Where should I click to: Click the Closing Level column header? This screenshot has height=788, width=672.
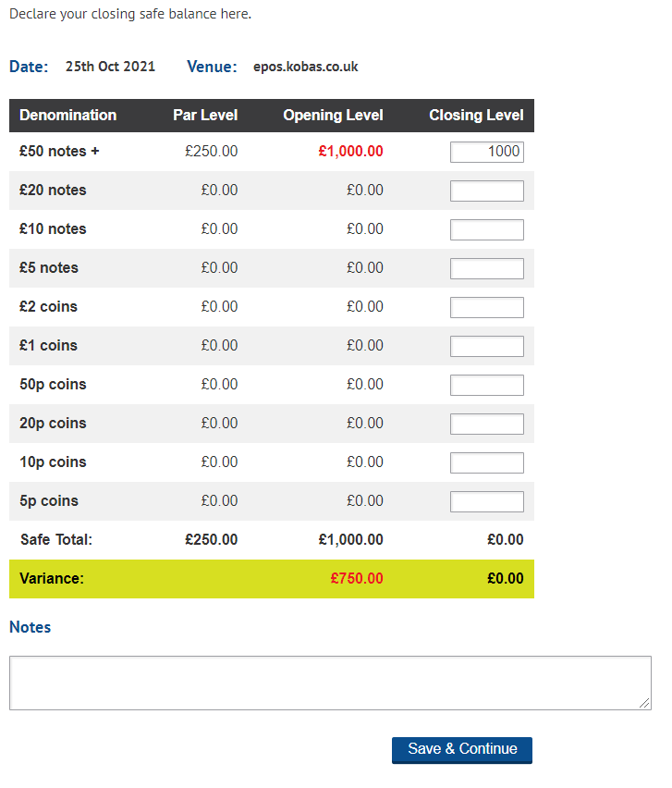tap(476, 116)
